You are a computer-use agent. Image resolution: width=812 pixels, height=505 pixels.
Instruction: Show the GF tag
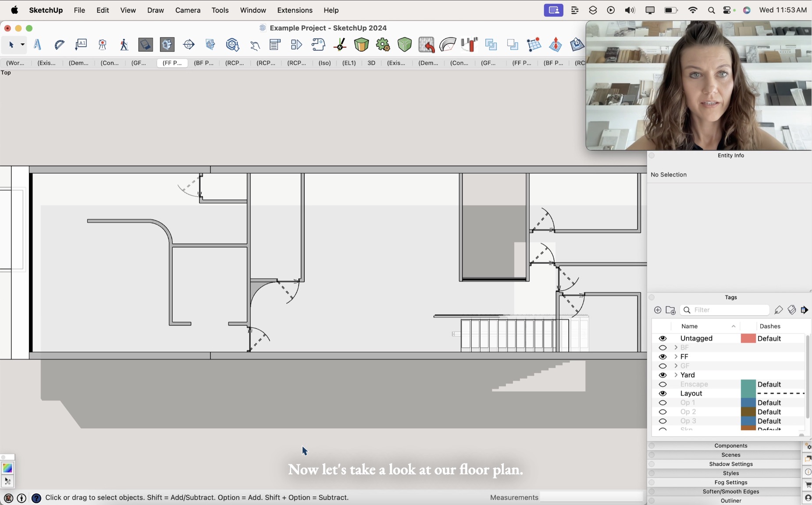click(x=662, y=366)
